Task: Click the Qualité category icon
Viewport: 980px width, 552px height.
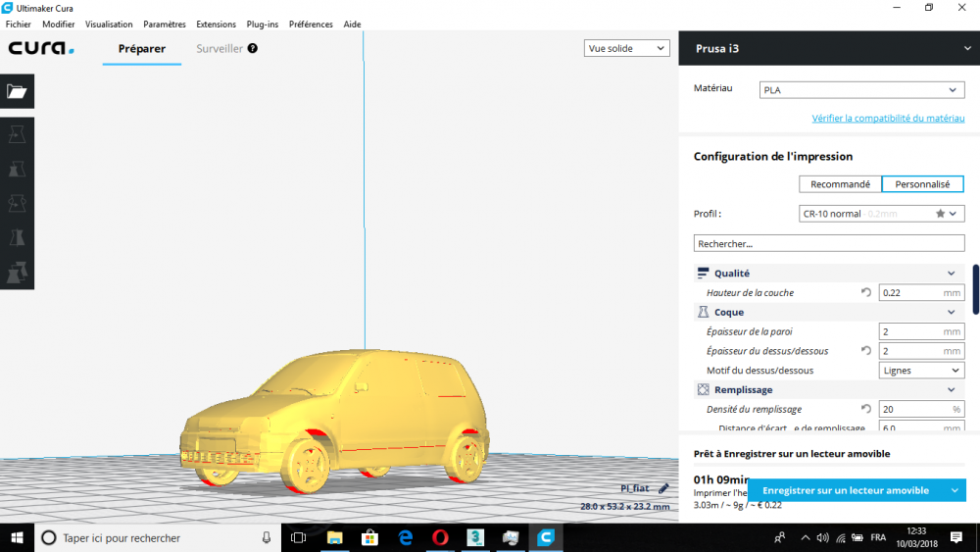Action: 703,274
